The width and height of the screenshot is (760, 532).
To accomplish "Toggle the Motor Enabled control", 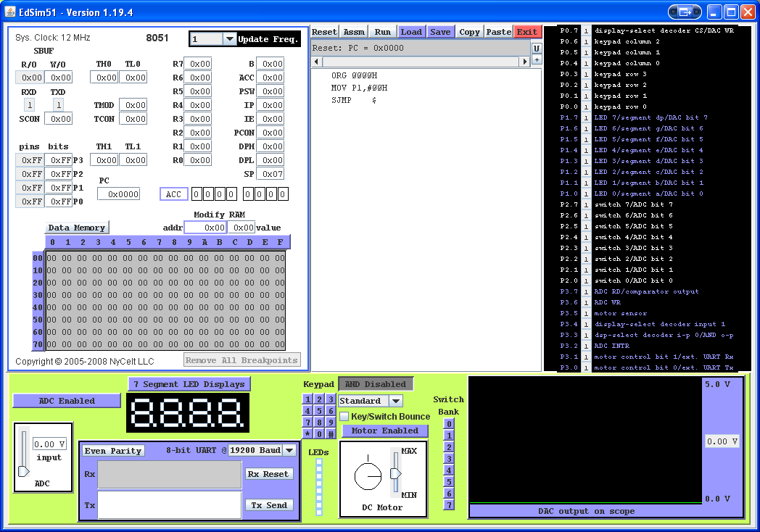I will pyautogui.click(x=384, y=431).
